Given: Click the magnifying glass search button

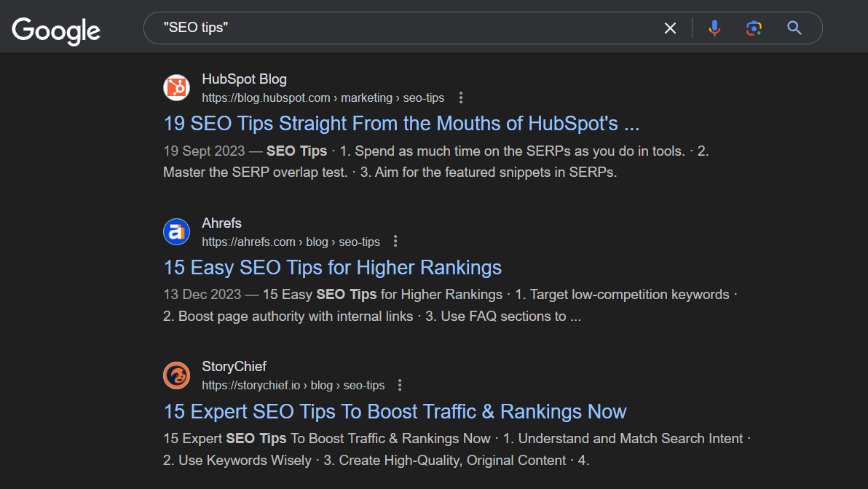Looking at the screenshot, I should pyautogui.click(x=794, y=28).
